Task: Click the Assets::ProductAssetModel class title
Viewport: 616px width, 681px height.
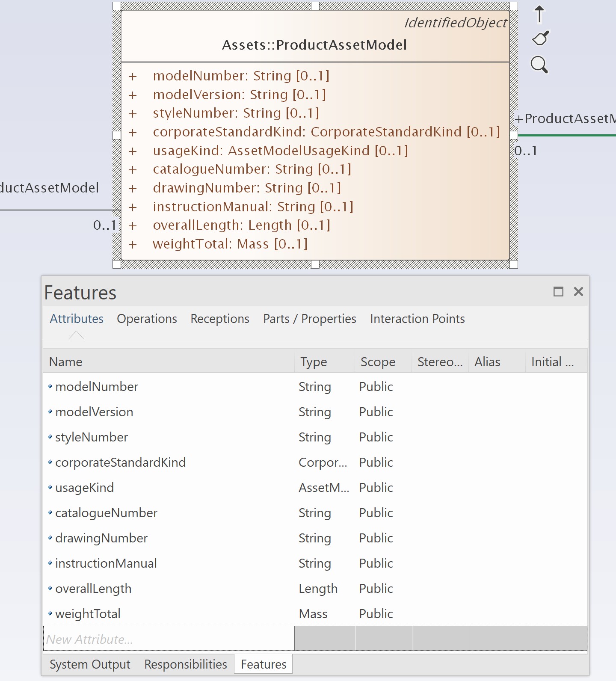Action: tap(314, 45)
